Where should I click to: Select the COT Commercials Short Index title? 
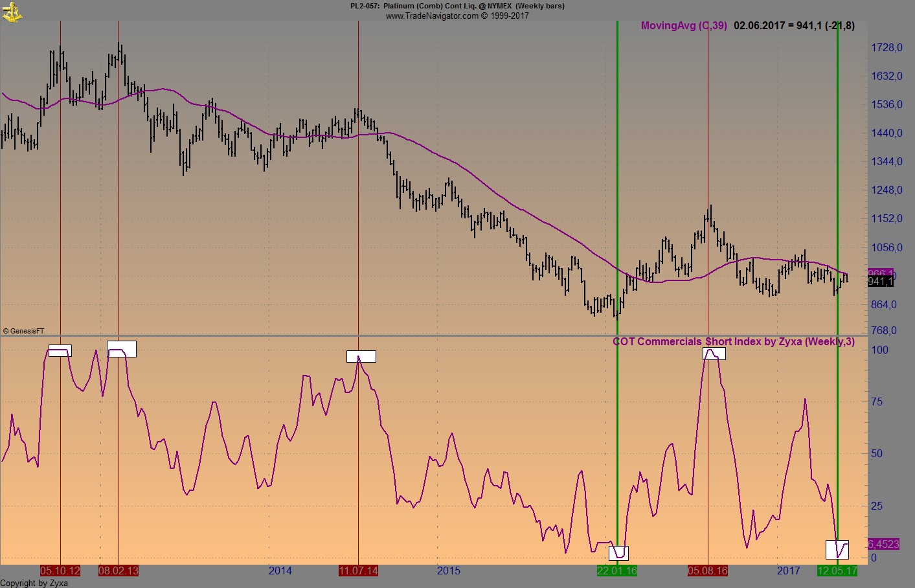pyautogui.click(x=734, y=341)
